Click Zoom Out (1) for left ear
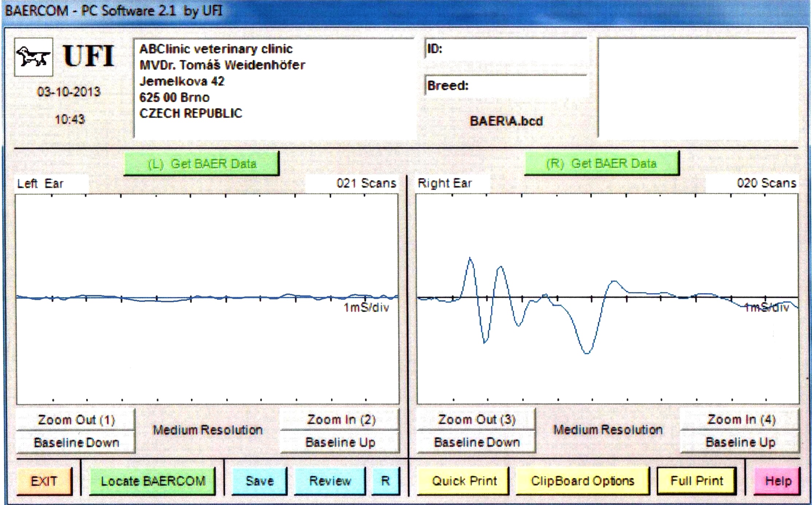Viewport: 812px width, 505px height. [x=76, y=420]
